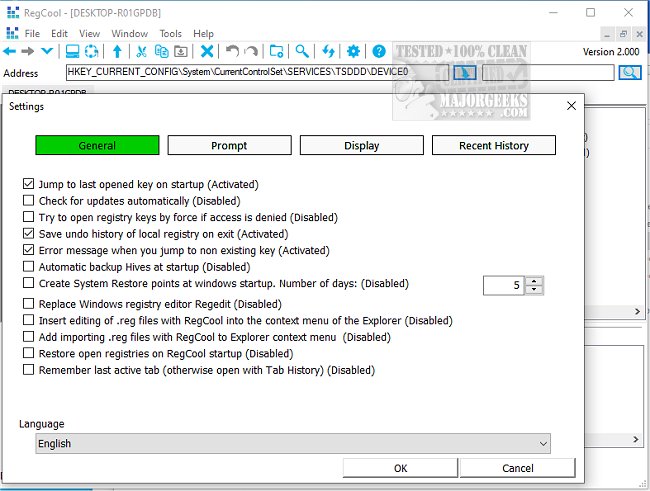650x491 pixels.
Task: Open the File menu
Action: 32,34
